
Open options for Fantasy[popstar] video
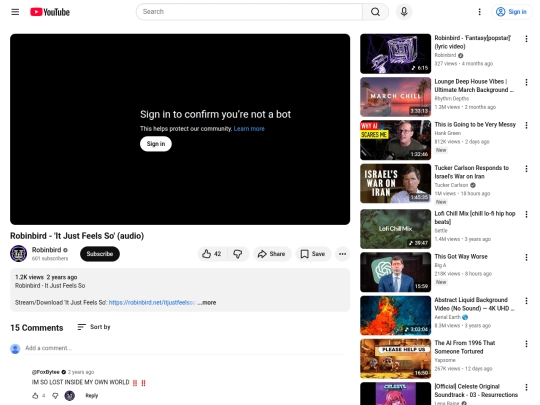(x=526, y=39)
